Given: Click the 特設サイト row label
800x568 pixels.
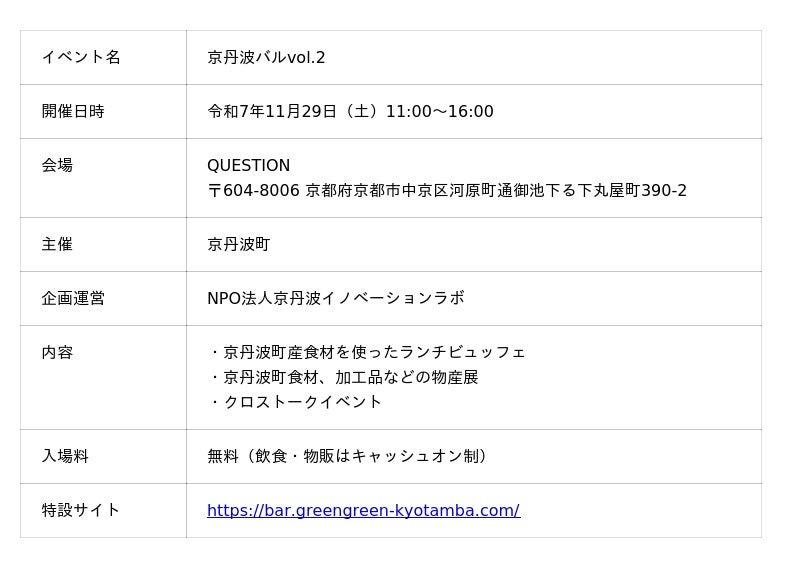Looking at the screenshot, I should pos(81,510).
